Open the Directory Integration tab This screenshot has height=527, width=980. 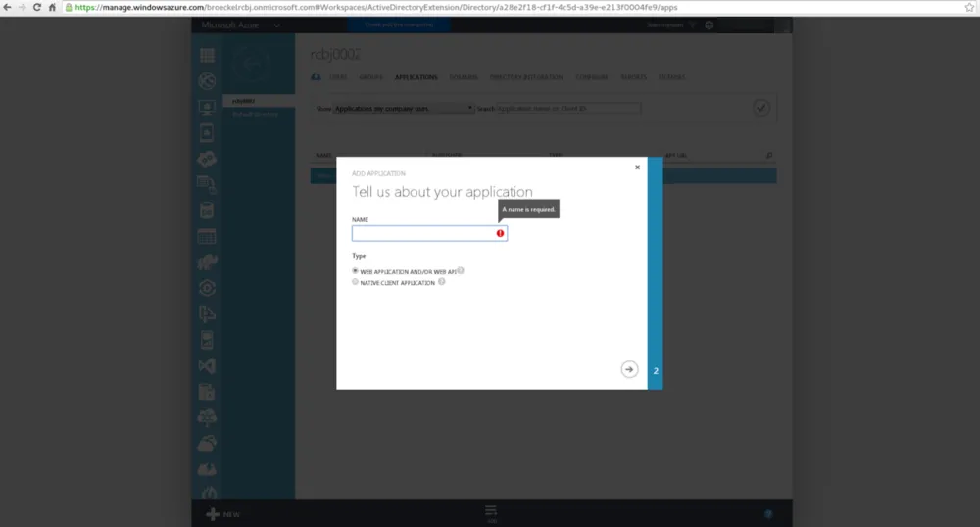point(526,77)
